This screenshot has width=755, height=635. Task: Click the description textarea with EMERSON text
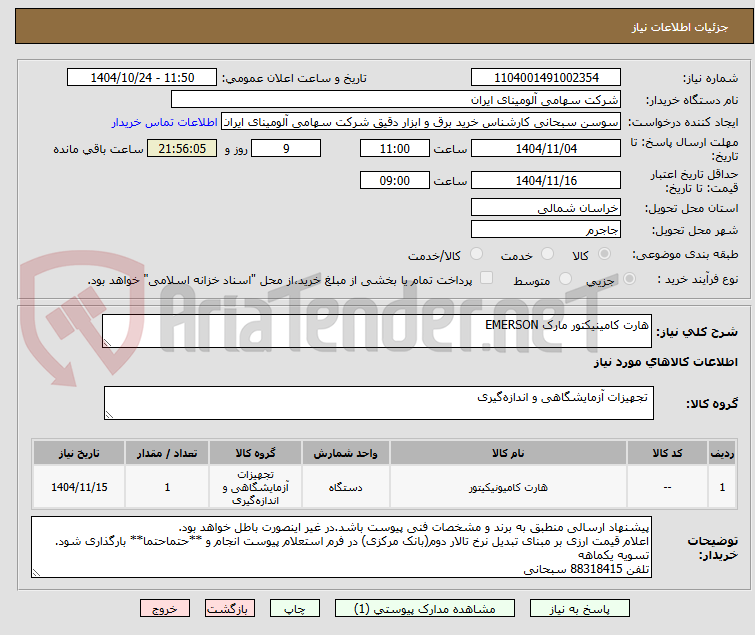pos(377,331)
